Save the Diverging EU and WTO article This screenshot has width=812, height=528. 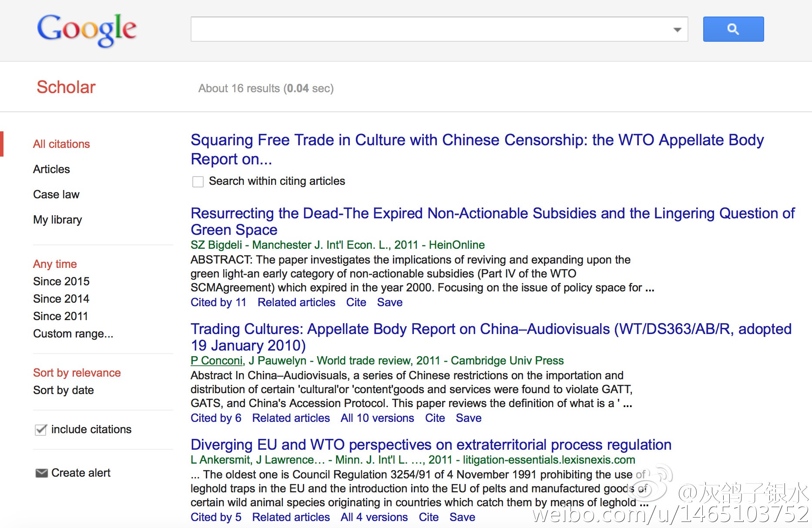(462, 517)
